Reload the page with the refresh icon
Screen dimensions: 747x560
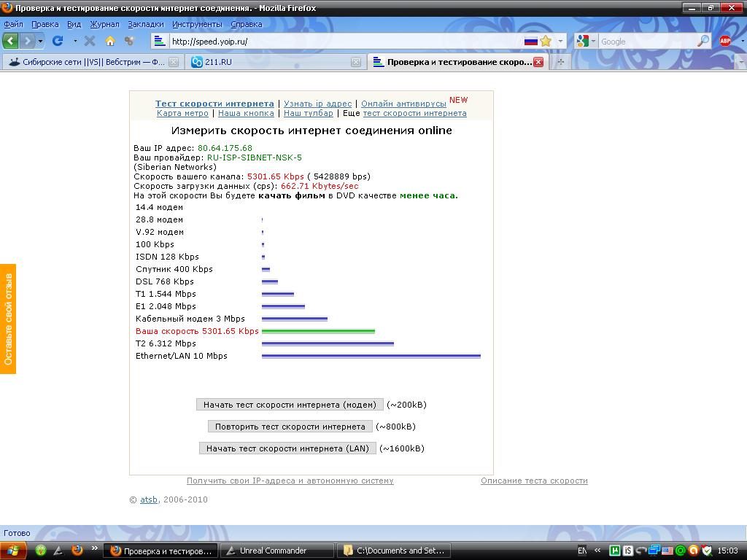58,41
